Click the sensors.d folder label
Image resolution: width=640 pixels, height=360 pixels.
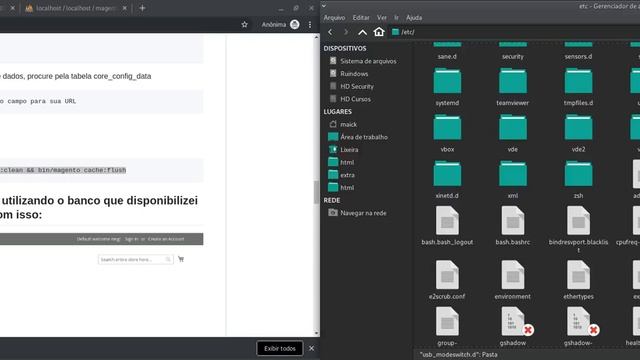[578, 56]
